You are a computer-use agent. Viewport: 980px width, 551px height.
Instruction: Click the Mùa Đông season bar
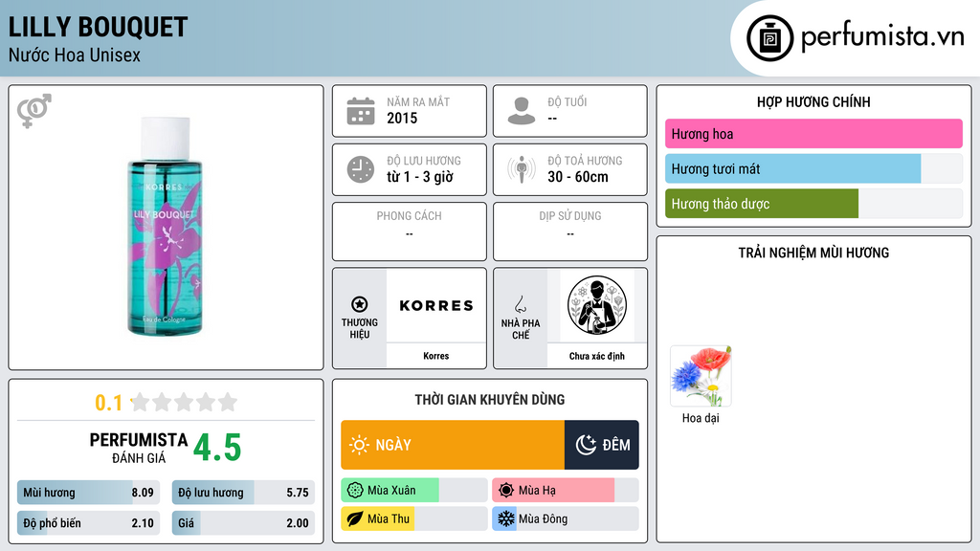(565, 519)
